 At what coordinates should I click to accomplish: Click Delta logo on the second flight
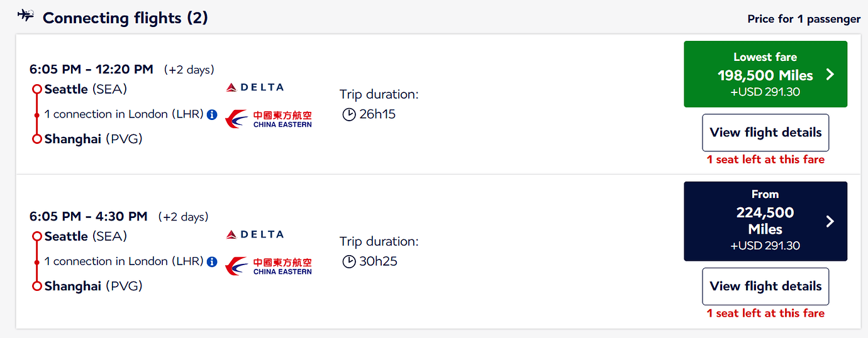255,234
